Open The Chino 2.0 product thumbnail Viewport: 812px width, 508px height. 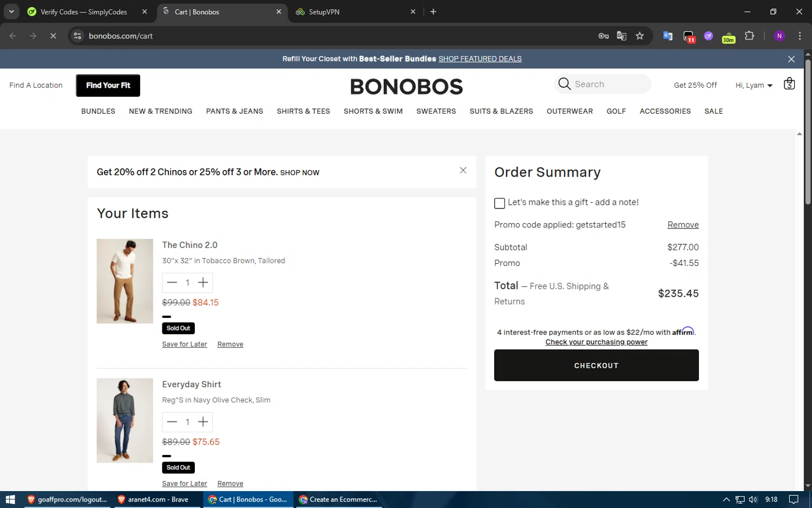coord(125,281)
